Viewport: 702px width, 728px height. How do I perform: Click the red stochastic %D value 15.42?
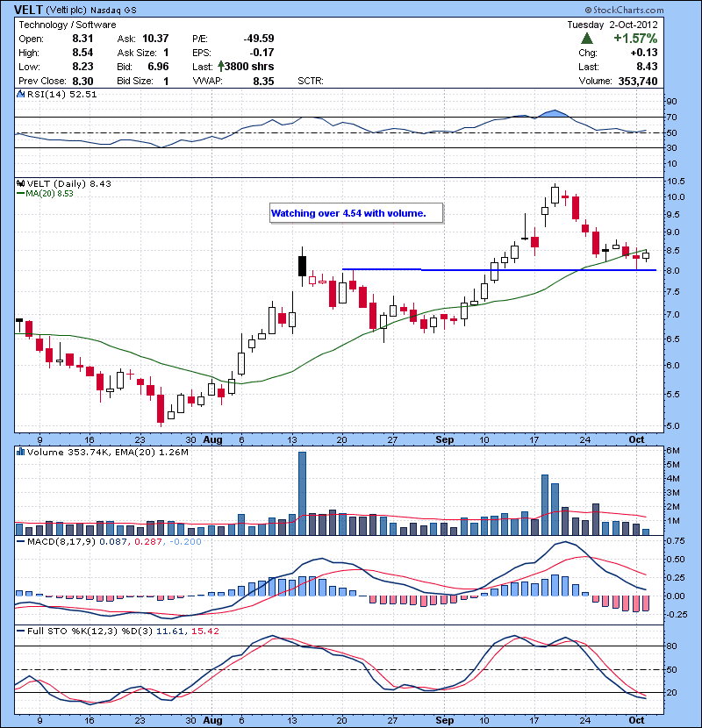204,631
